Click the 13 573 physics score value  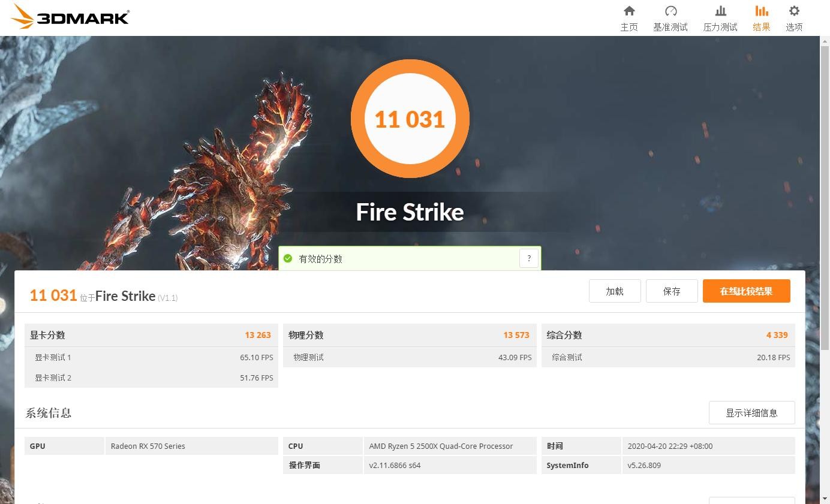coord(516,335)
